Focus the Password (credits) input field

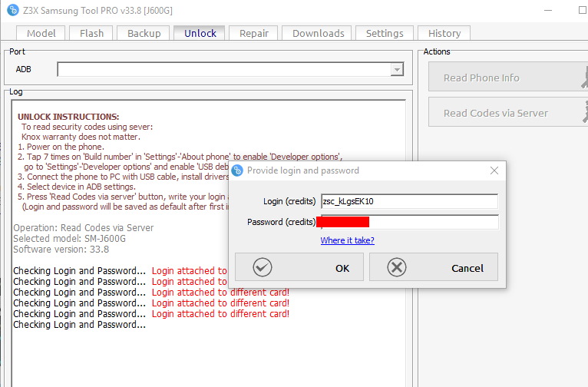pos(409,222)
